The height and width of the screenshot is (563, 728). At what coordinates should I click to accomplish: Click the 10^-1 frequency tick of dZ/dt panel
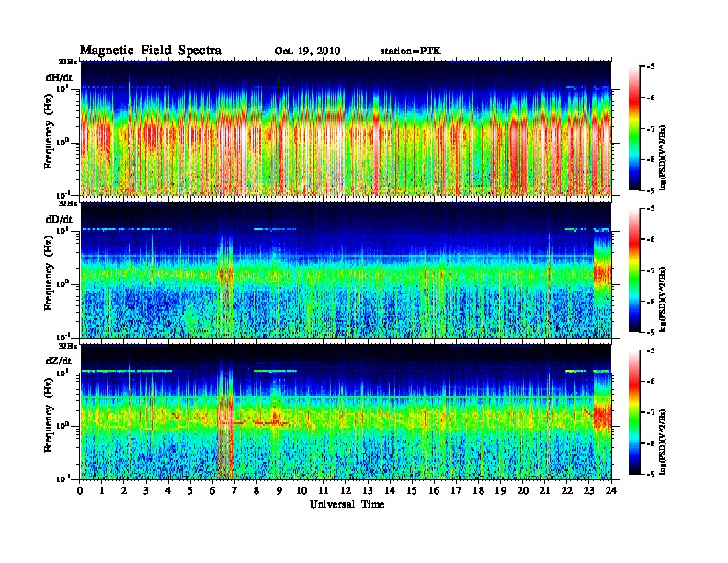coord(63,478)
